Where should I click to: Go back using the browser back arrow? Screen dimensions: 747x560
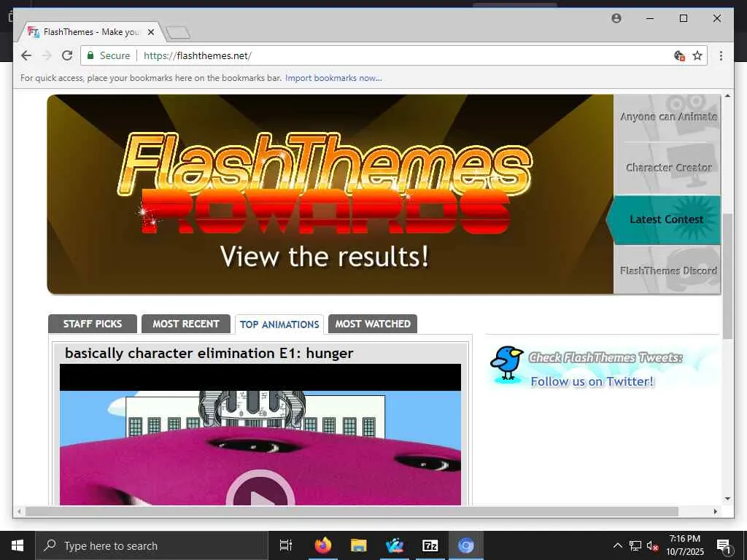click(26, 55)
